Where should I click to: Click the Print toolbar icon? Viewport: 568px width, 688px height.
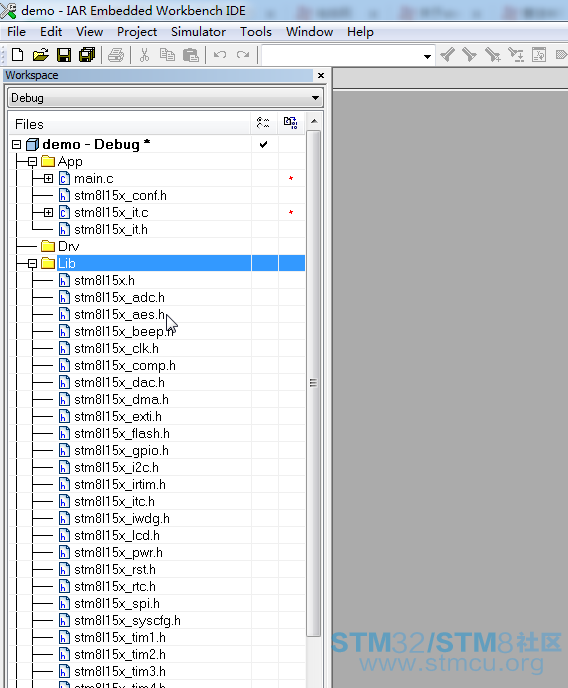tap(116, 55)
